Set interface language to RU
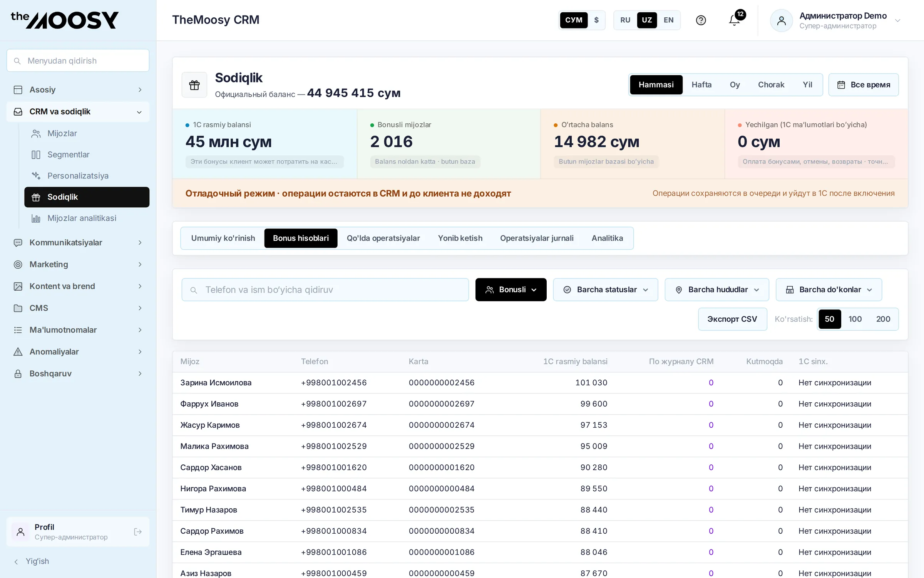This screenshot has height=578, width=924. (x=625, y=20)
